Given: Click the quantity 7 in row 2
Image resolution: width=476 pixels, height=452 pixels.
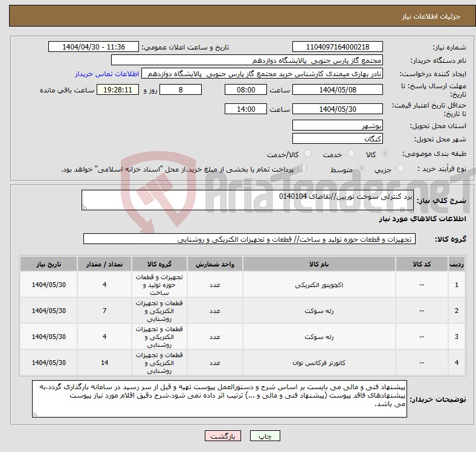Looking at the screenshot, I should pos(105,311).
